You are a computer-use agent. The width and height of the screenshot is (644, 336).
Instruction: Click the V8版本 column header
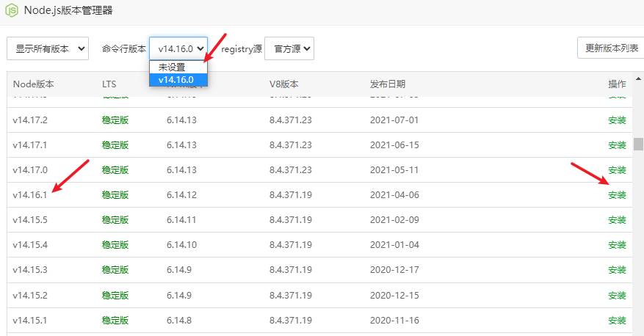pyautogui.click(x=283, y=84)
